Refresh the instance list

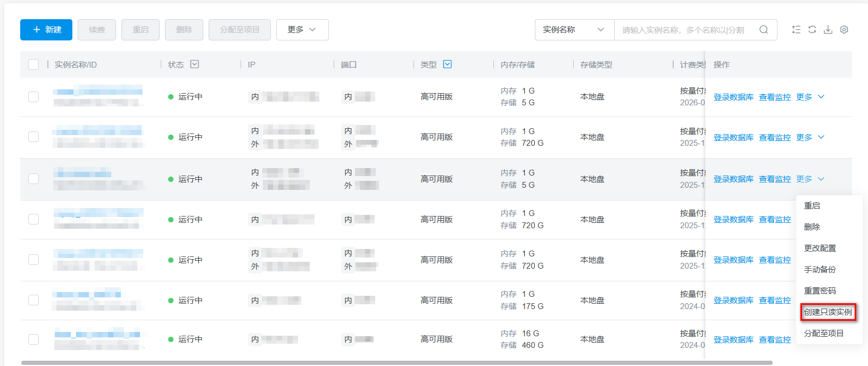pos(812,30)
